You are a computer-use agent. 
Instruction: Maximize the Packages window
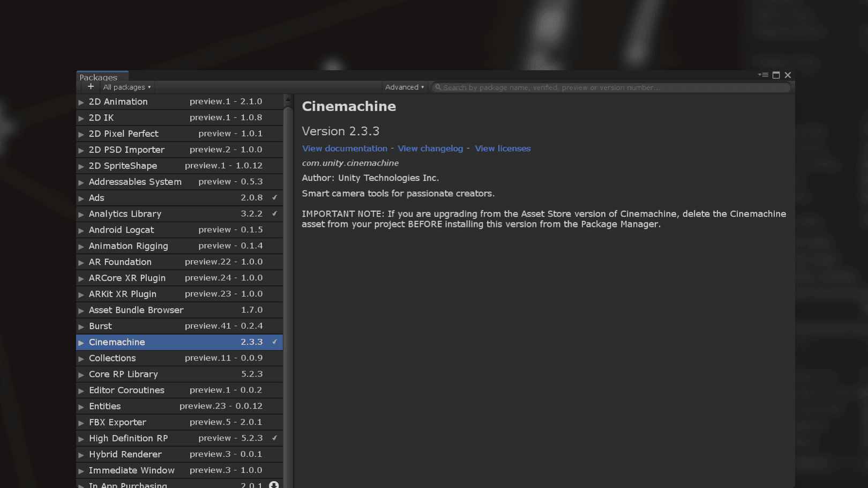click(x=776, y=75)
